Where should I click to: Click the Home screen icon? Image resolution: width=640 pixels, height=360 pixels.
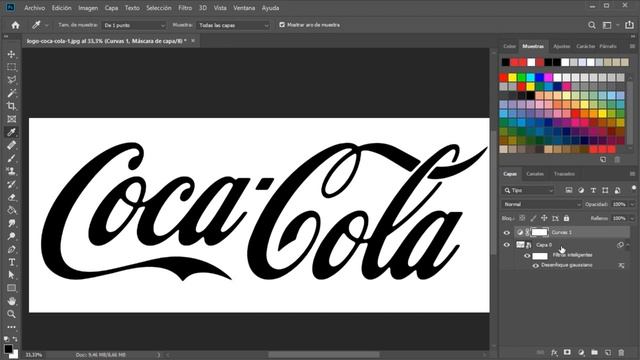[16, 25]
